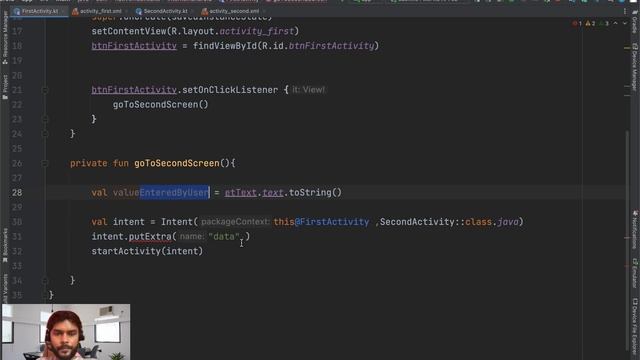Viewport: 640px width, 360px height.
Task: Click the red error stripe marker beside line 33
Action: coord(627,266)
